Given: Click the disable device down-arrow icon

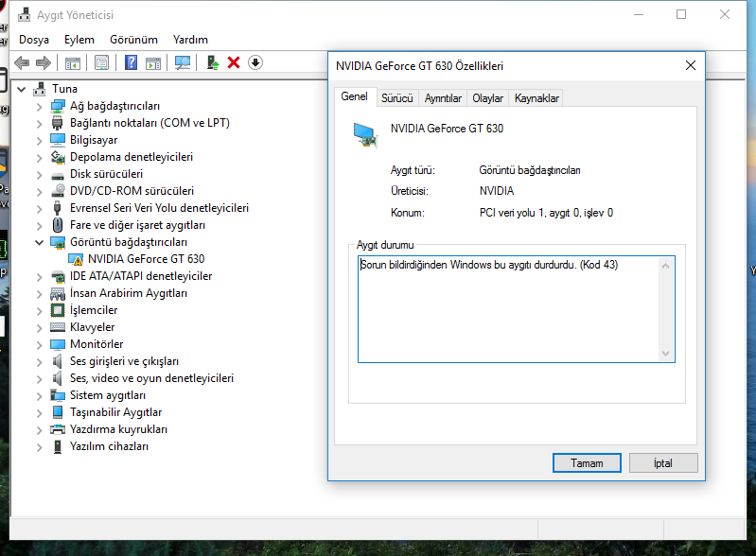Looking at the screenshot, I should point(255,62).
